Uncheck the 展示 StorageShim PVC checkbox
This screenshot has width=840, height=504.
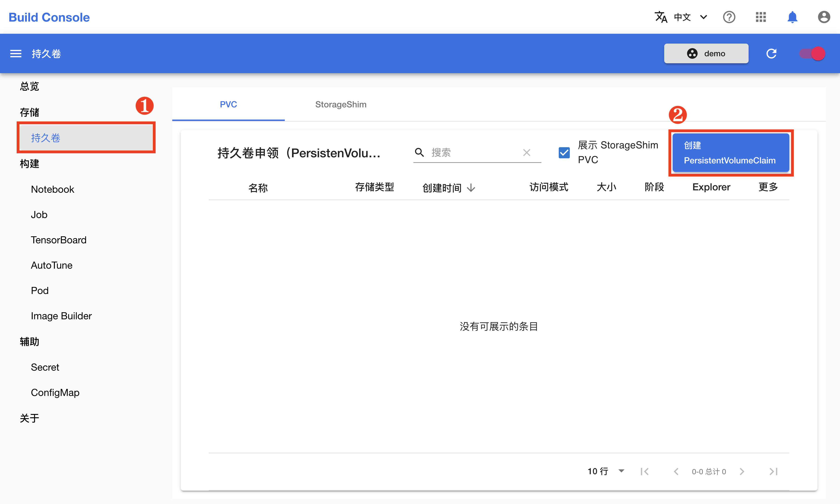564,153
